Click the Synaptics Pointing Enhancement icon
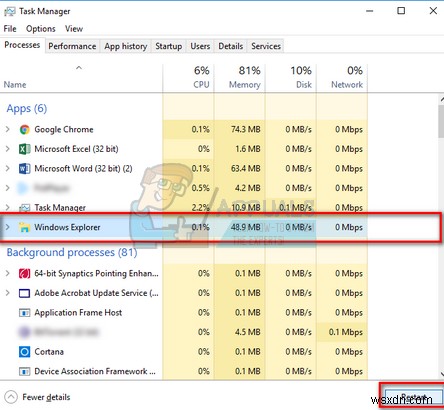The height and width of the screenshot is (410, 444). click(x=24, y=274)
